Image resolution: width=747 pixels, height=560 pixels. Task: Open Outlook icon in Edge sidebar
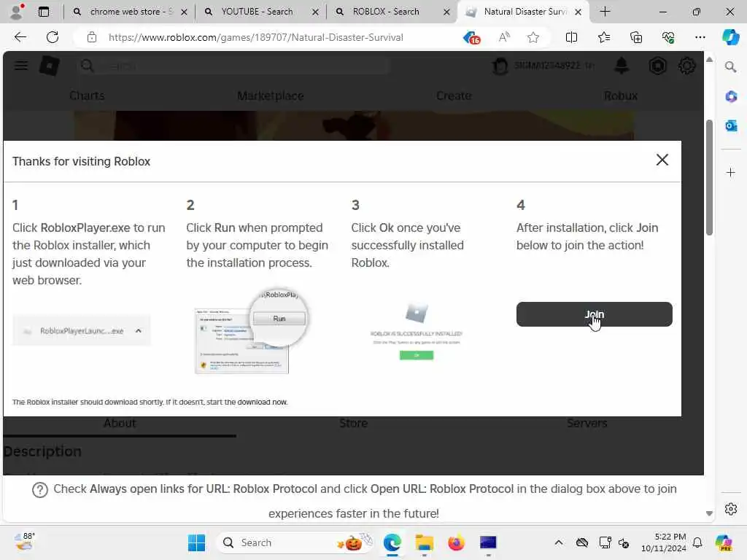[x=730, y=125]
